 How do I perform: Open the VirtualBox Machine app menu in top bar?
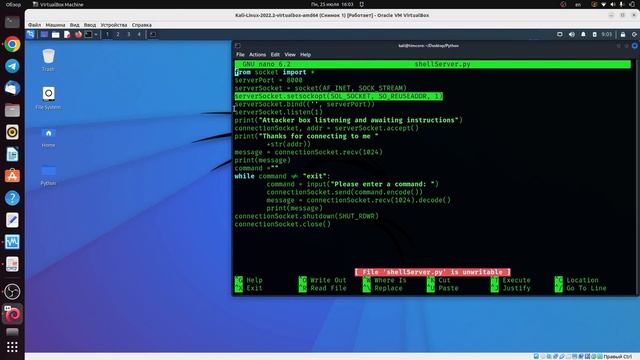[58, 4]
